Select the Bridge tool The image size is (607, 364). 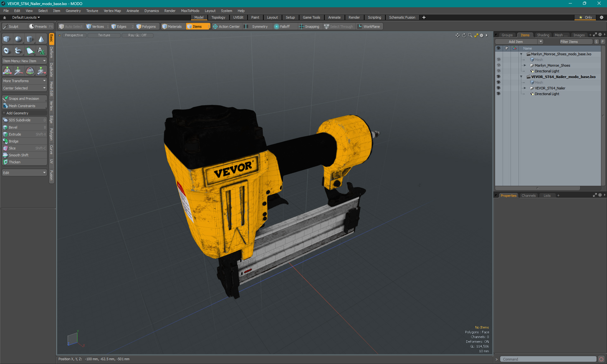coord(24,141)
